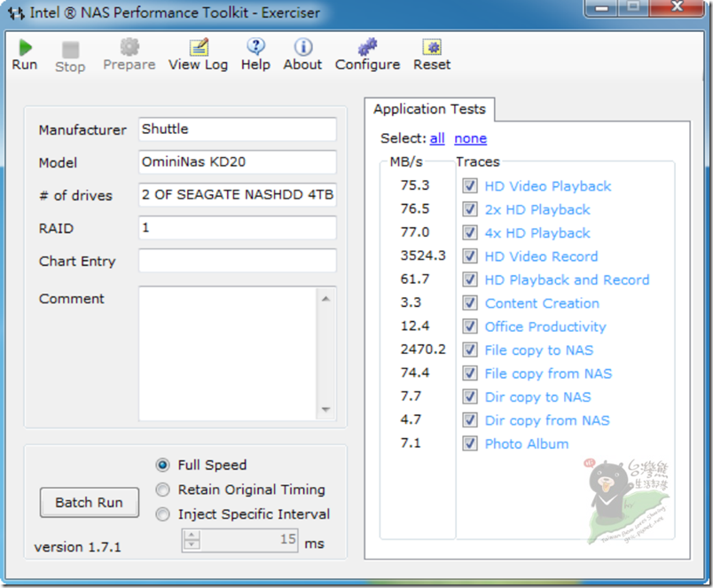The image size is (713, 588).
Task: Open the HD Video Playback trace link
Action: [548, 186]
